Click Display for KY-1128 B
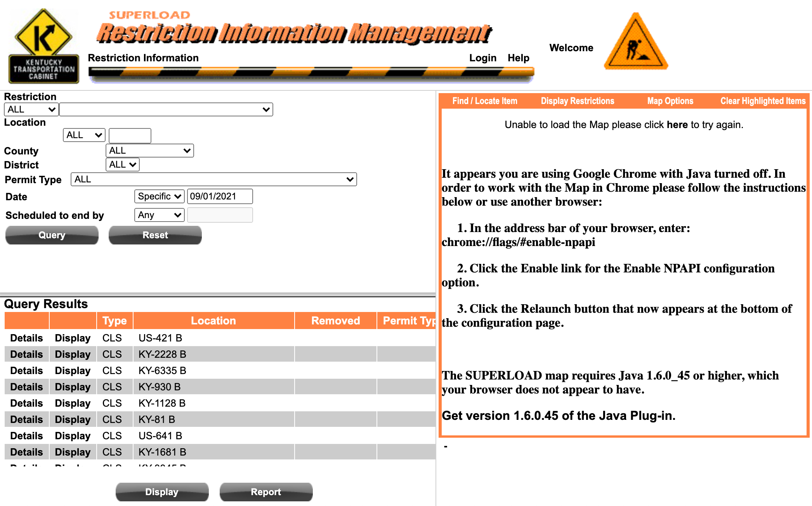This screenshot has height=506, width=812. [73, 403]
